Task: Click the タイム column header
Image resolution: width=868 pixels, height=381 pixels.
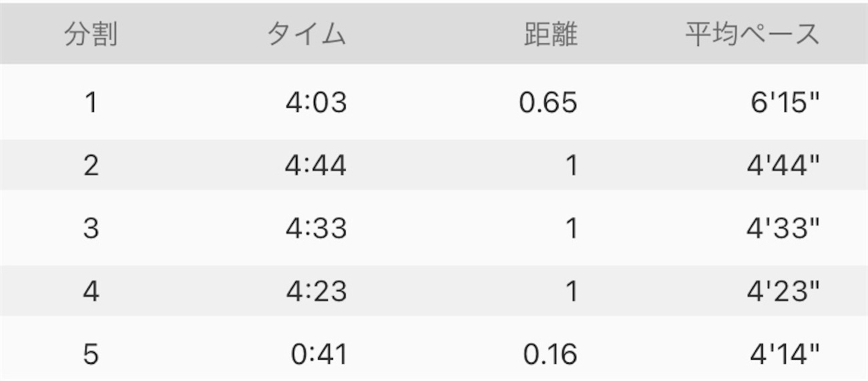Action: [306, 35]
